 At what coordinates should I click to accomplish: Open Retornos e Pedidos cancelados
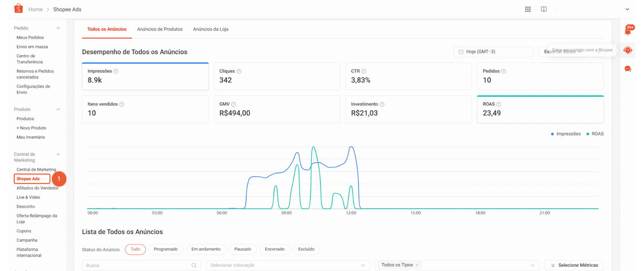click(35, 74)
